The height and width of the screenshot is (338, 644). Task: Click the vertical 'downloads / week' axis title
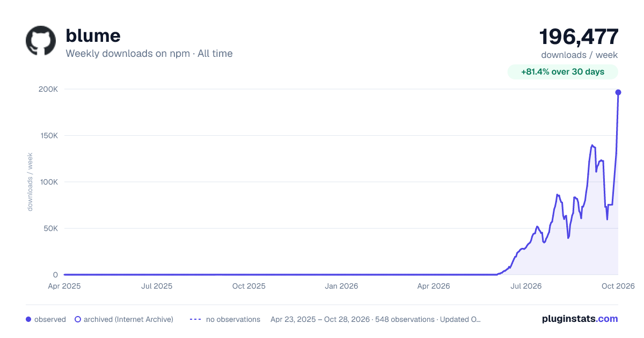pyautogui.click(x=30, y=182)
